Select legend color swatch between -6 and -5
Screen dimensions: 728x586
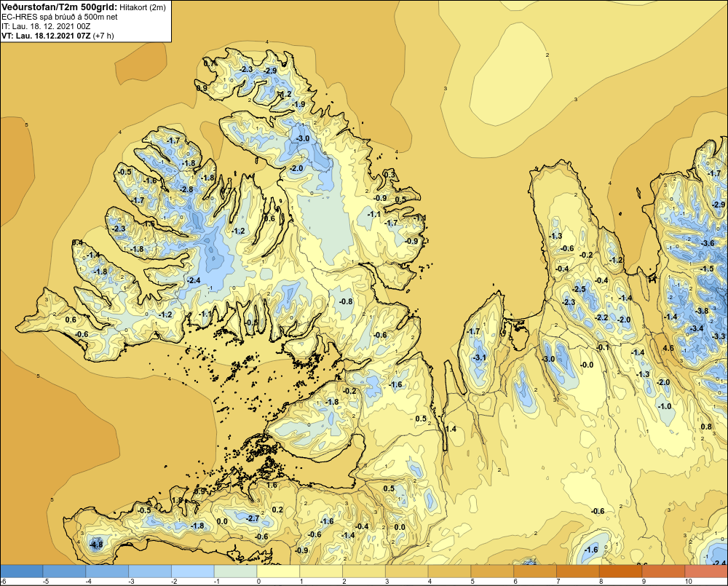coord(21,571)
